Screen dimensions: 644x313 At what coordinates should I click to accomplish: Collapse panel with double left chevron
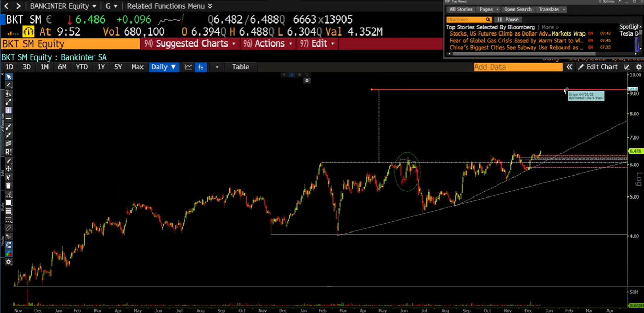(x=569, y=67)
